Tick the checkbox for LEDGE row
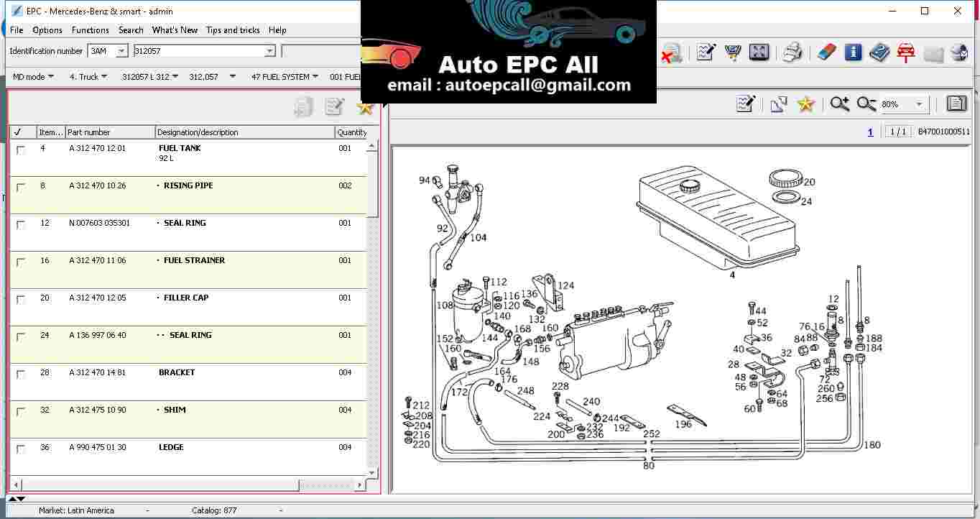The image size is (980, 519). [21, 449]
